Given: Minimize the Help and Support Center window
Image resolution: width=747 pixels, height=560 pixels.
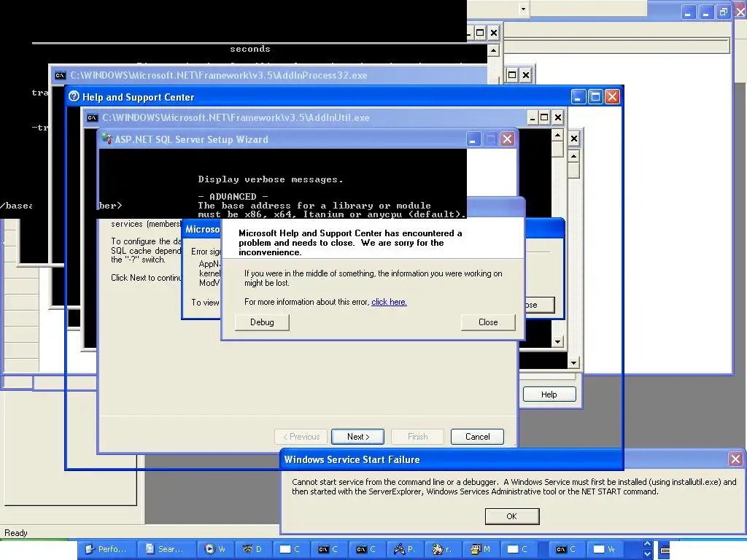Looking at the screenshot, I should coord(578,97).
